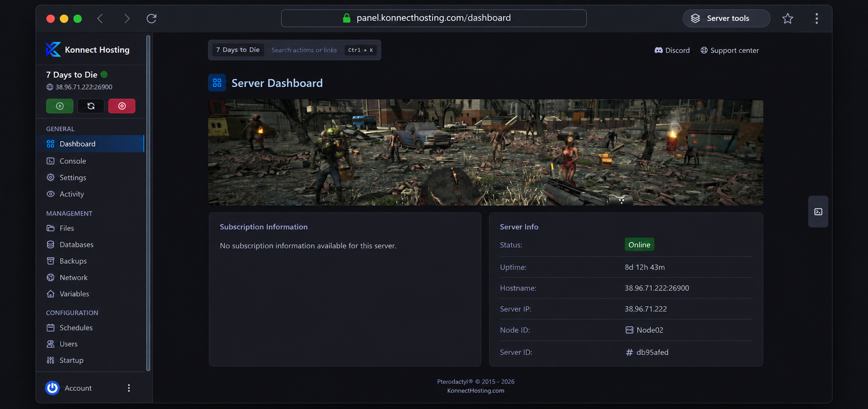The width and height of the screenshot is (868, 409).
Task: Click the 7 Days to Die breadcrumb chip
Action: click(x=238, y=50)
